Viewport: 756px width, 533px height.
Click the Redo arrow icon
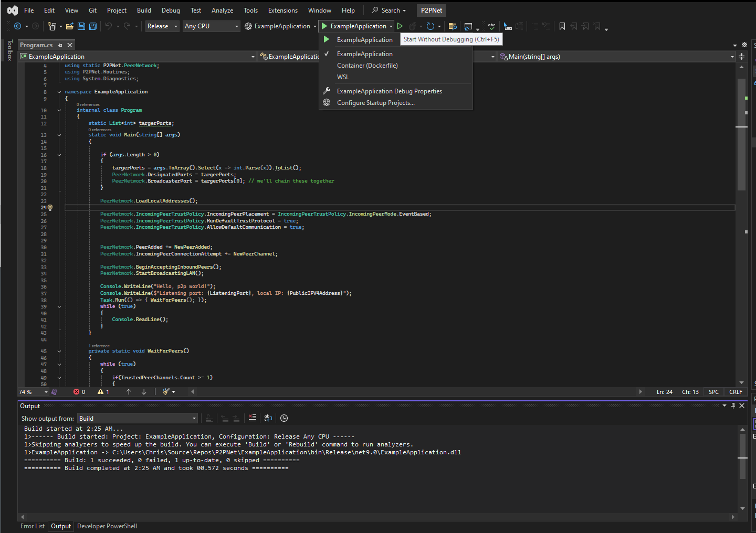point(127,26)
